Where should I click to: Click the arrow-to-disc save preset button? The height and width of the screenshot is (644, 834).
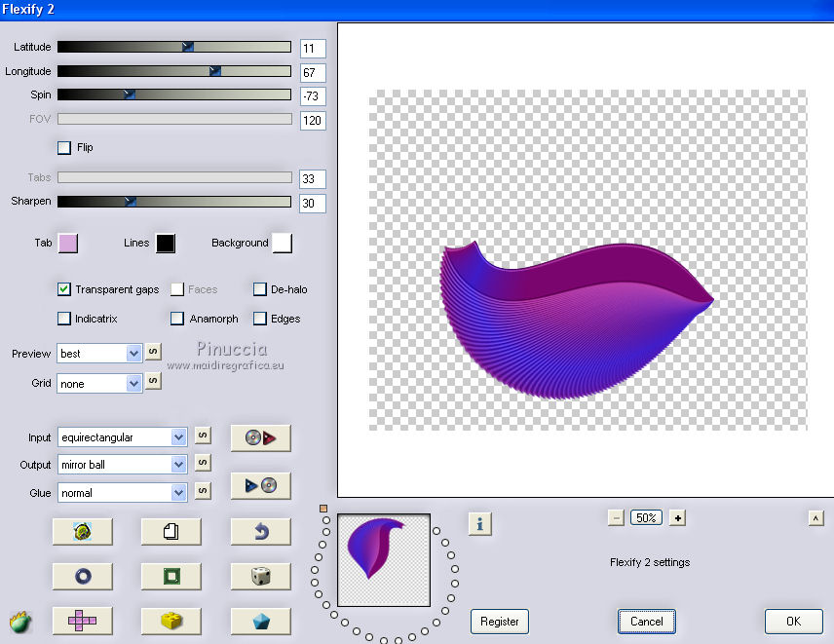(x=261, y=485)
